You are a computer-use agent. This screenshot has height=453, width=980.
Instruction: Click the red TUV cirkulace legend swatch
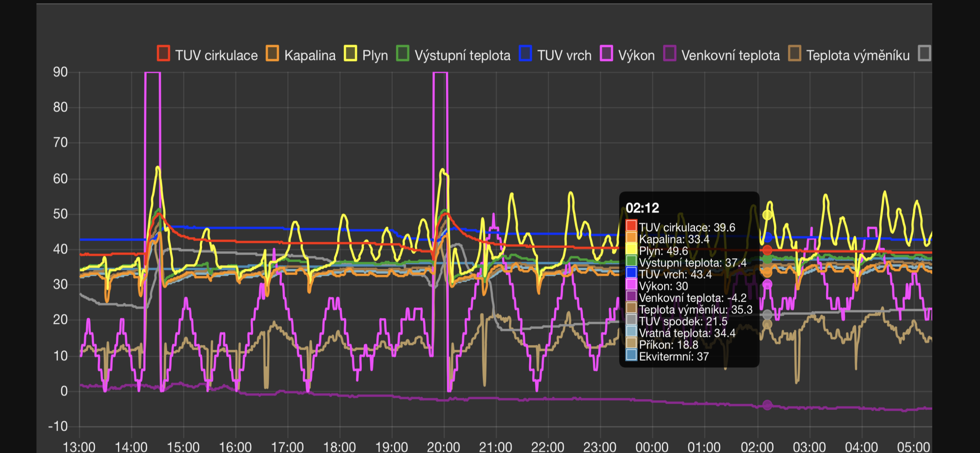pyautogui.click(x=164, y=54)
